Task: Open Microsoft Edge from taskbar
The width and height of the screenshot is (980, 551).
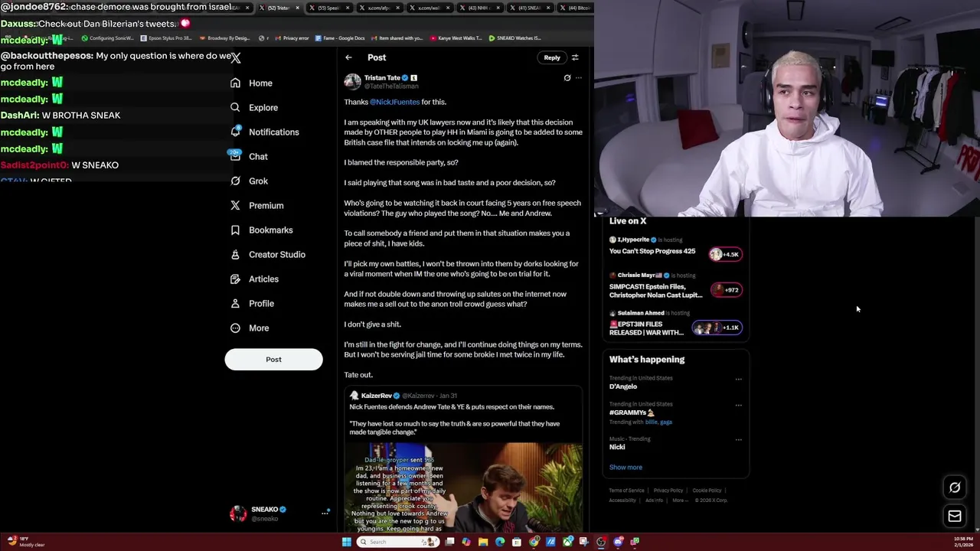Action: pyautogui.click(x=500, y=542)
